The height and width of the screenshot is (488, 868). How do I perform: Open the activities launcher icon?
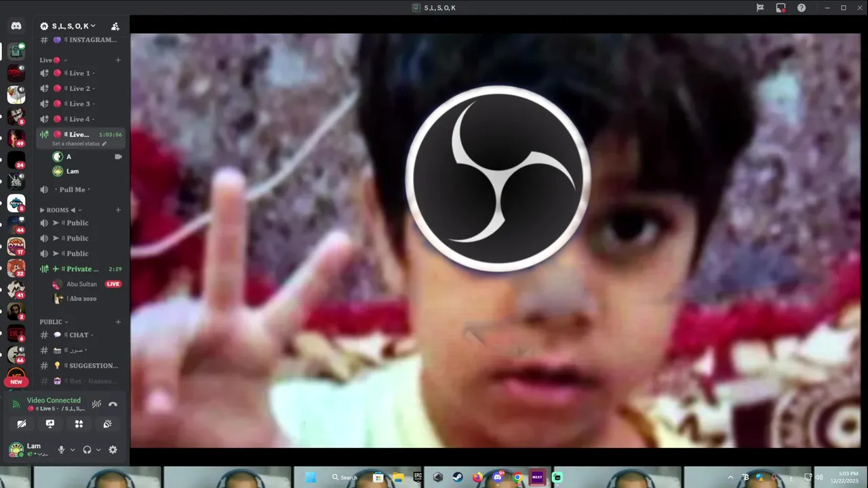click(x=79, y=424)
